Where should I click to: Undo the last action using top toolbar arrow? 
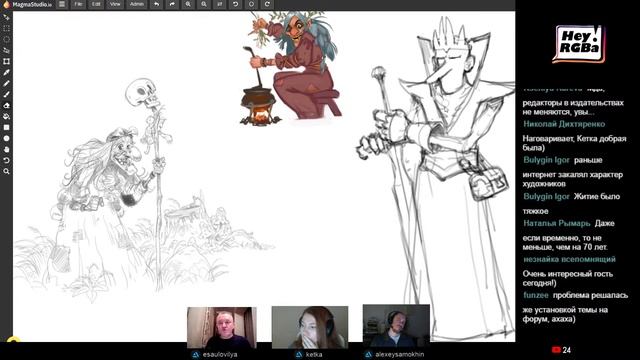(156, 4)
